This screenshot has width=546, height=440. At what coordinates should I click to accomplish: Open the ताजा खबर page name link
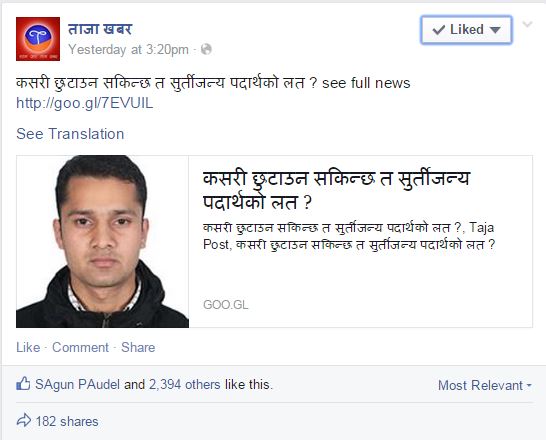coord(100,29)
